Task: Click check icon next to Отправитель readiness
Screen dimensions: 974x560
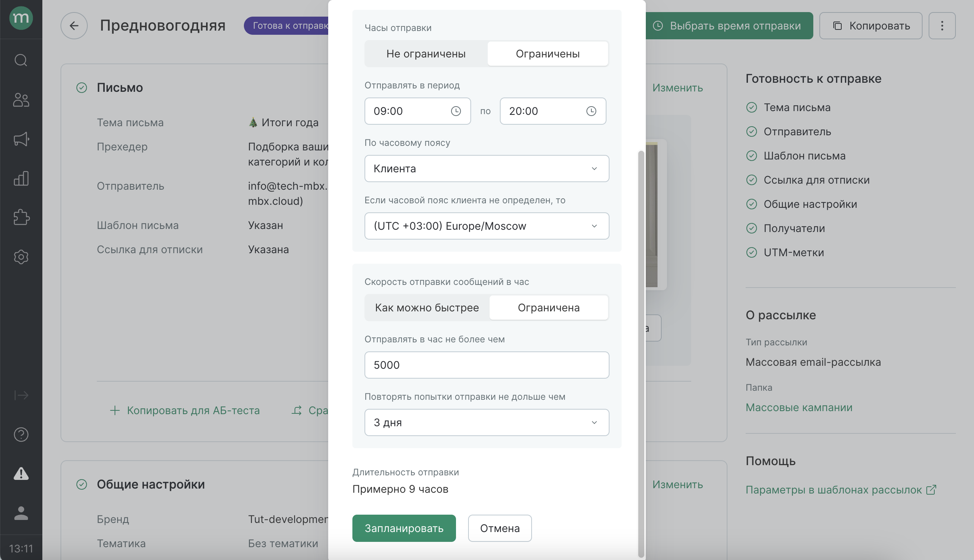Action: (751, 131)
